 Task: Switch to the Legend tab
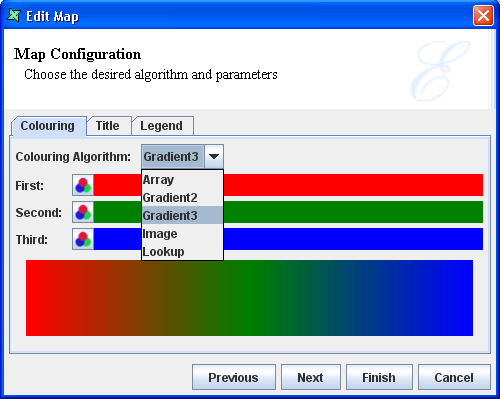pos(162,126)
